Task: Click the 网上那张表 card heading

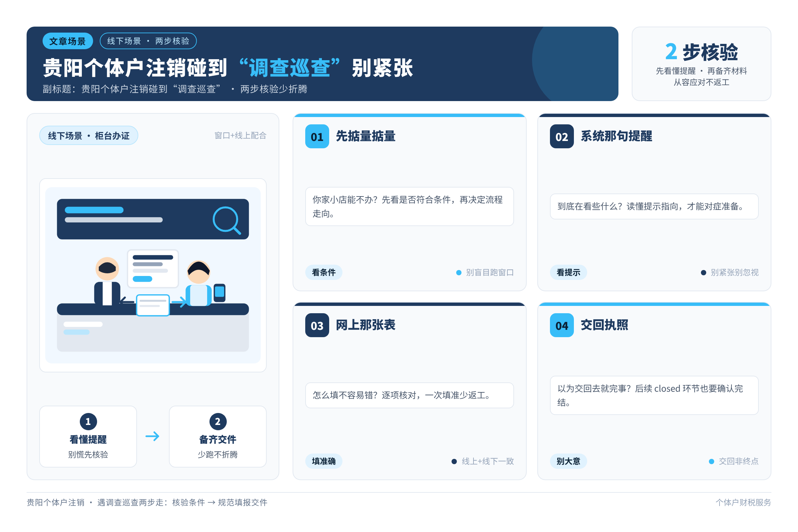Action: tap(365, 325)
